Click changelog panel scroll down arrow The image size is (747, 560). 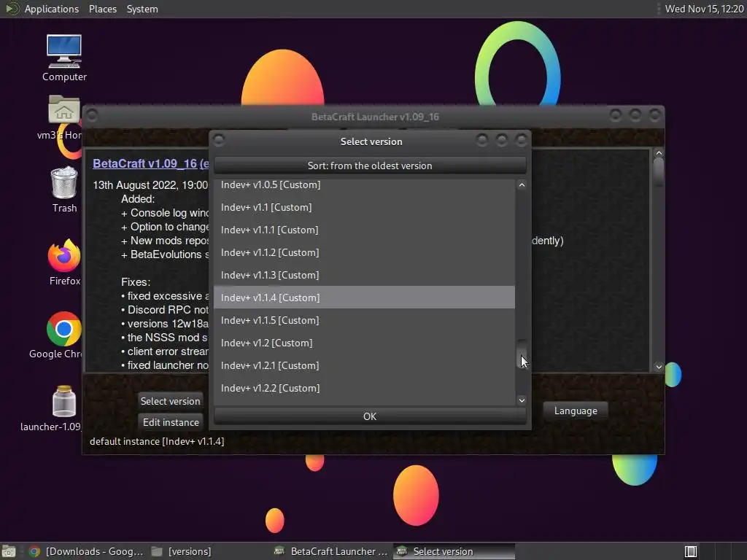coord(659,367)
